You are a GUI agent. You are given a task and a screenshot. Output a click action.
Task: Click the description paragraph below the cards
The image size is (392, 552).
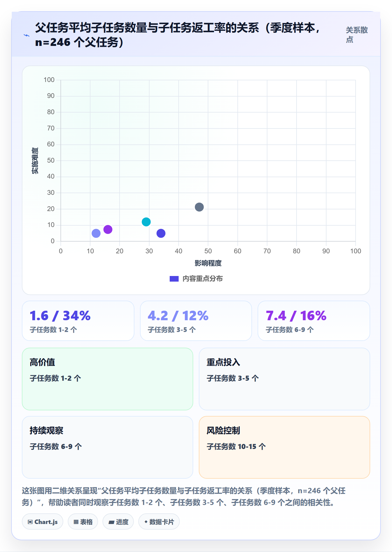click(184, 497)
